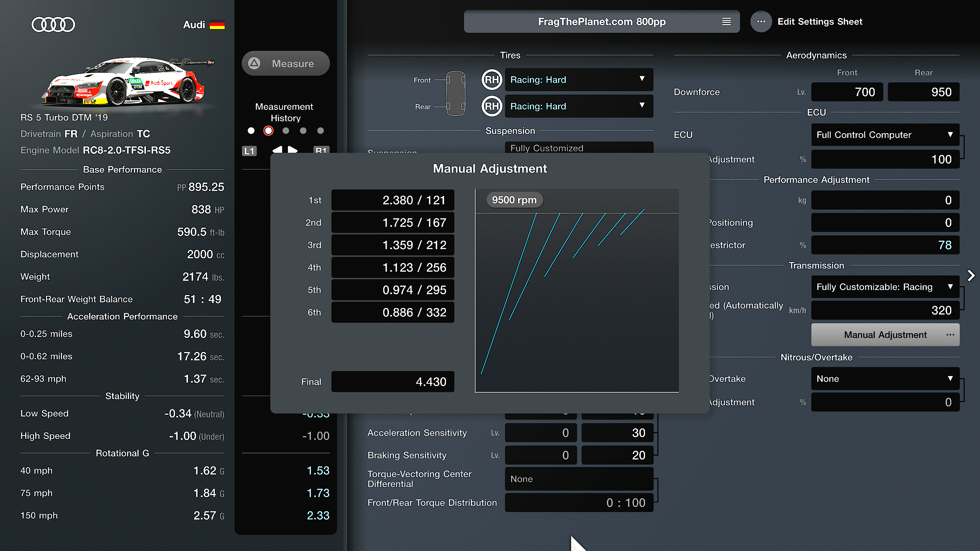The image size is (980, 551).
Task: Click Edit Settings Sheet label
Action: pos(820,21)
